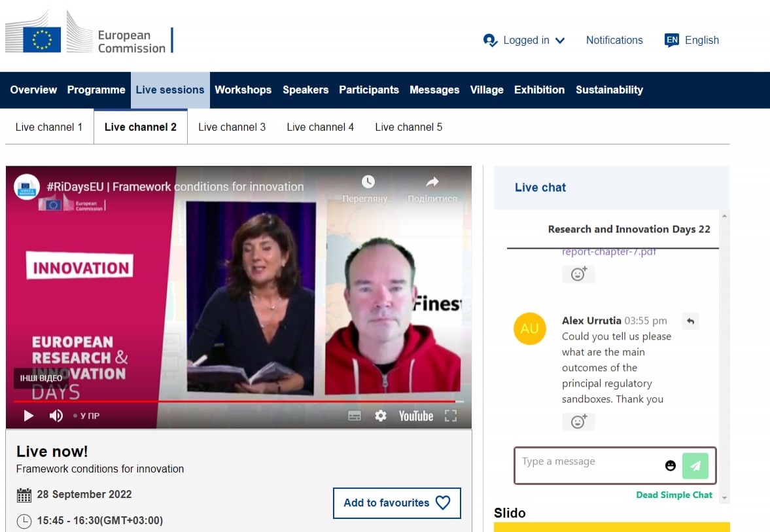Play the YouTube video

(x=28, y=416)
